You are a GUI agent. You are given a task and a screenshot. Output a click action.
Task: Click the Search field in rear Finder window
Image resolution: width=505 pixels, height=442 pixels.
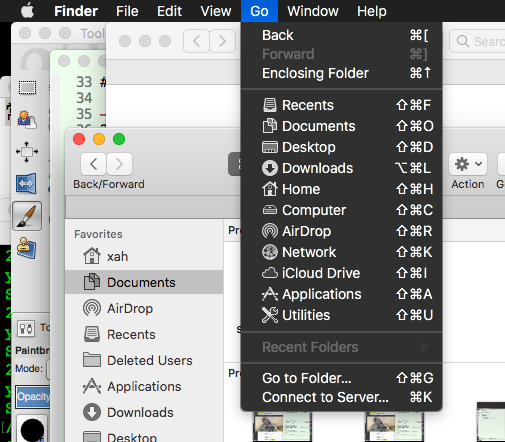(477, 41)
